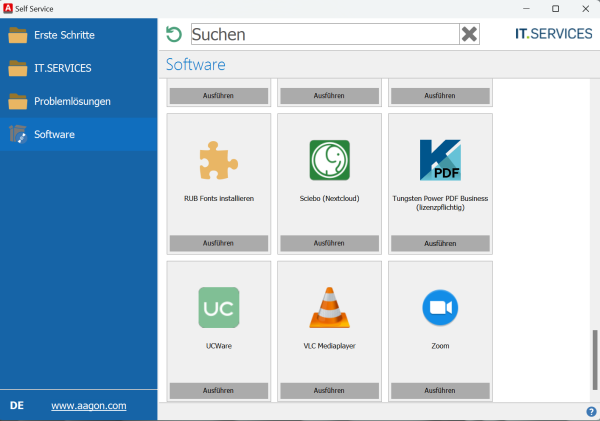Viewport: 600px width, 421px height.
Task: Go to Problemlösungen in the sidebar
Action: point(72,101)
